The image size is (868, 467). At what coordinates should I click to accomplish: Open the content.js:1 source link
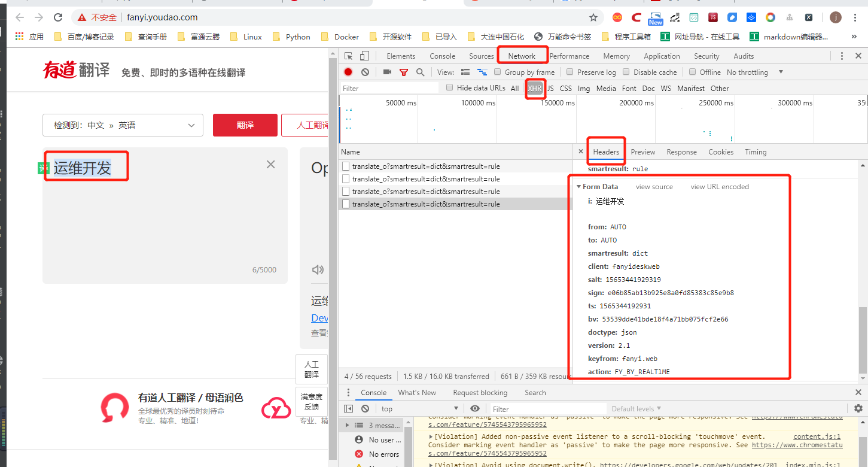pyautogui.click(x=817, y=437)
